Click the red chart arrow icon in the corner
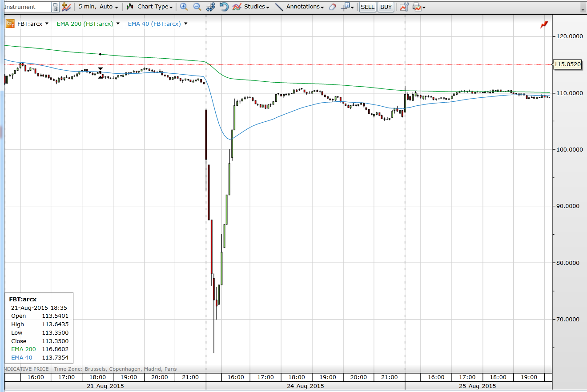Viewport: 587px width, 392px height. (x=544, y=25)
